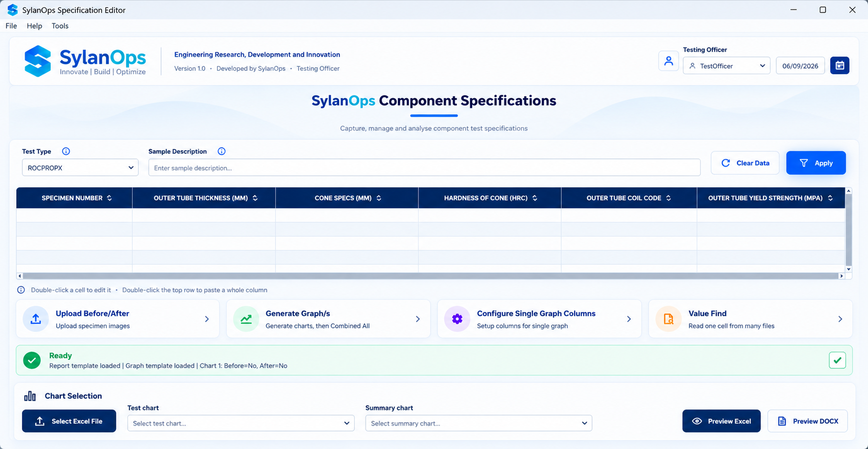The height and width of the screenshot is (449, 868).
Task: Click the Sample Description input field
Action: 424,168
